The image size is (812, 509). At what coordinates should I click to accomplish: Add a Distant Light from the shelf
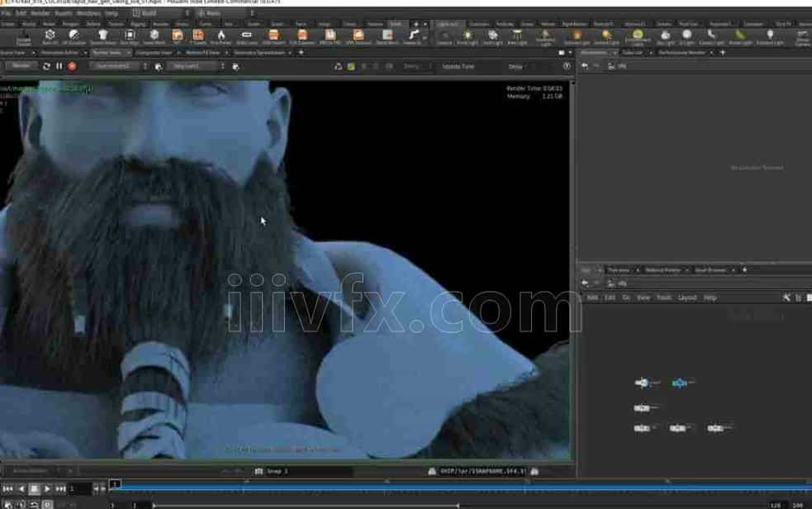(606, 36)
